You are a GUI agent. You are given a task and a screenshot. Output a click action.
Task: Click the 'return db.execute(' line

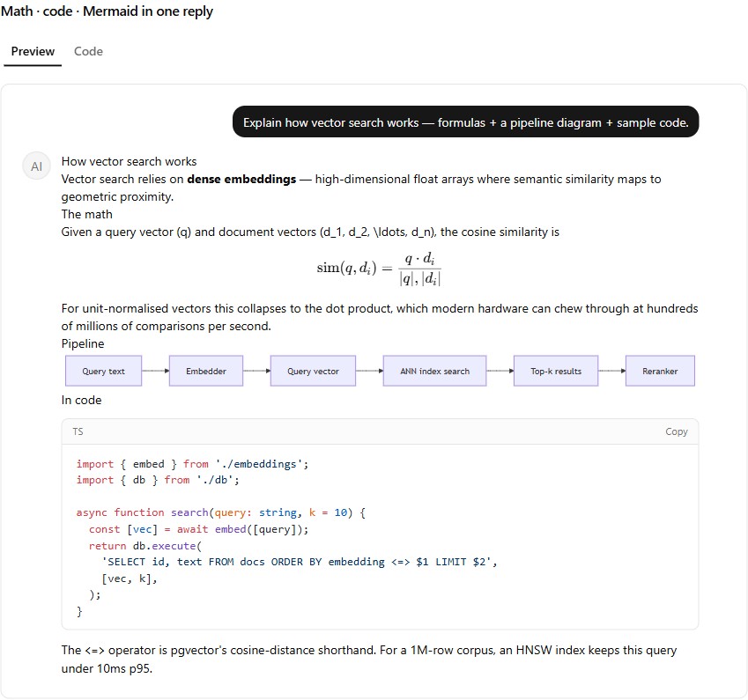tap(145, 546)
